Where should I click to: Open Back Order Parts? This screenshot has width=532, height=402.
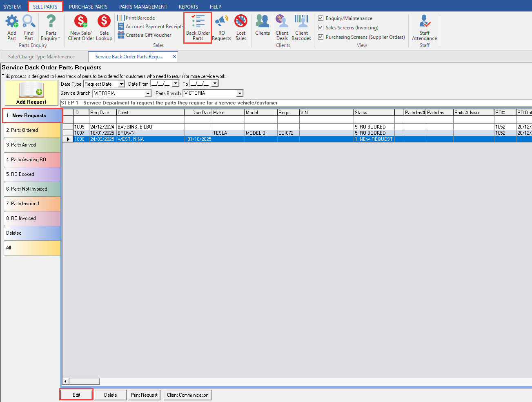coord(198,27)
